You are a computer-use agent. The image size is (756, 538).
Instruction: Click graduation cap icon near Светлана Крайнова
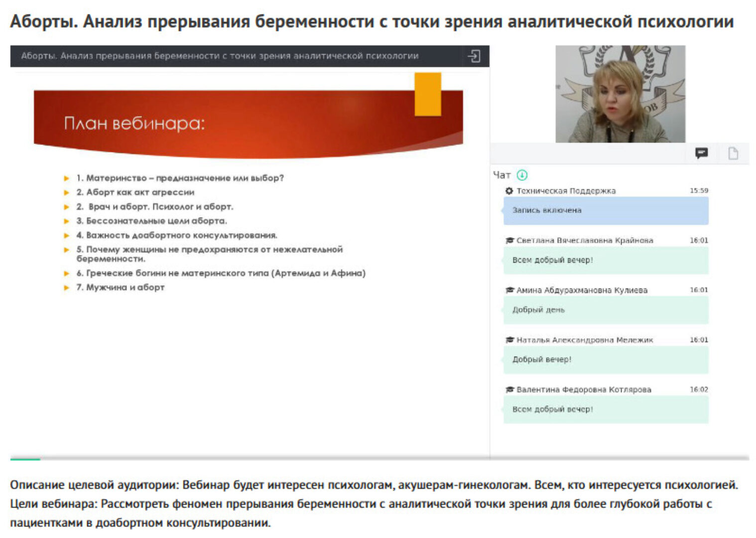pyautogui.click(x=509, y=240)
